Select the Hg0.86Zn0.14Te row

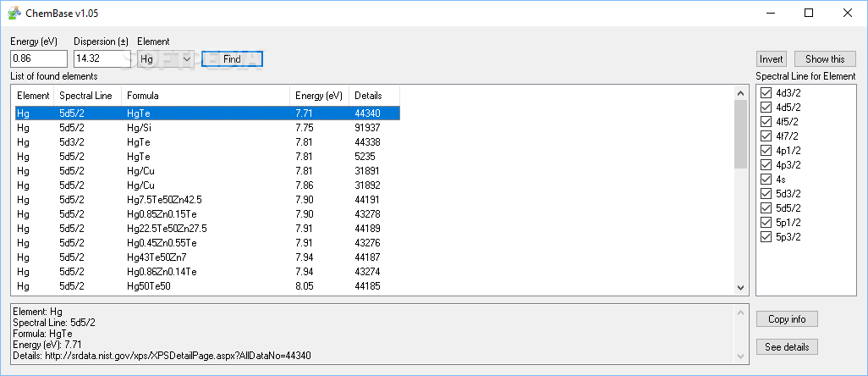click(x=207, y=271)
